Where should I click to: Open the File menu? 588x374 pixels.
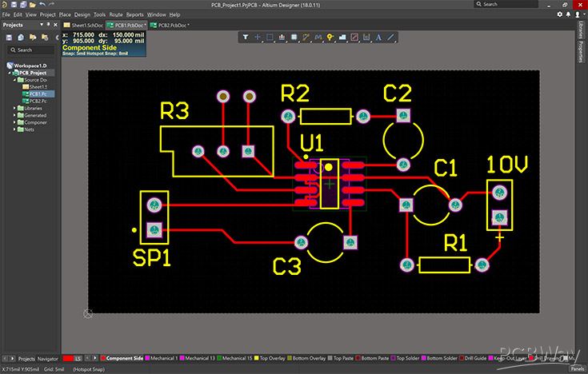pyautogui.click(x=6, y=14)
